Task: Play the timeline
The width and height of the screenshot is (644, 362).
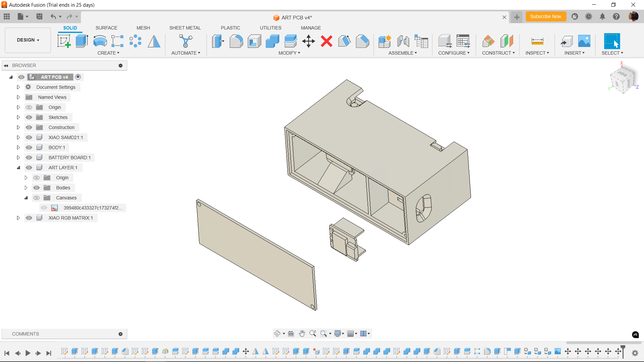Action: pos(28,353)
